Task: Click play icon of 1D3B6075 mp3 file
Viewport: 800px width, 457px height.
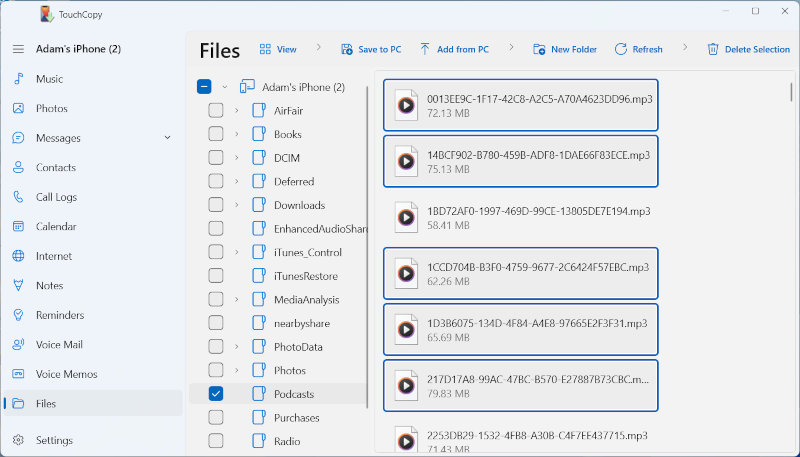Action: pyautogui.click(x=406, y=330)
